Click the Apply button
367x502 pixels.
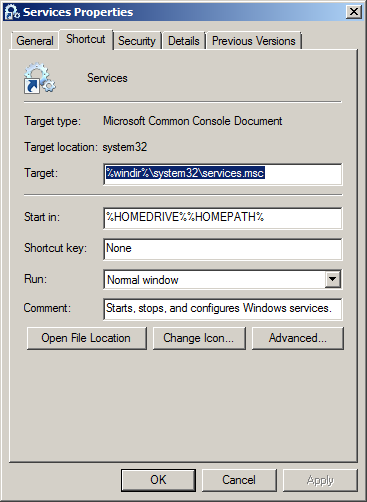point(320,480)
